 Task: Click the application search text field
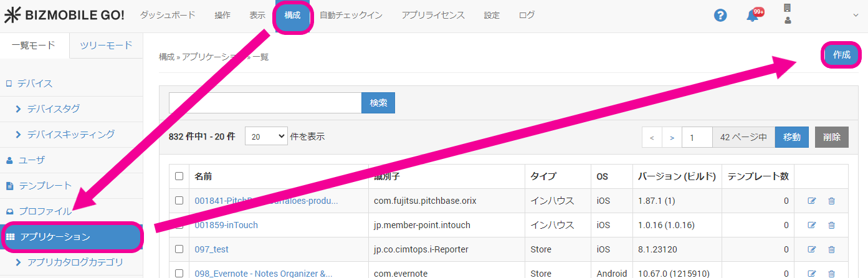(x=265, y=103)
